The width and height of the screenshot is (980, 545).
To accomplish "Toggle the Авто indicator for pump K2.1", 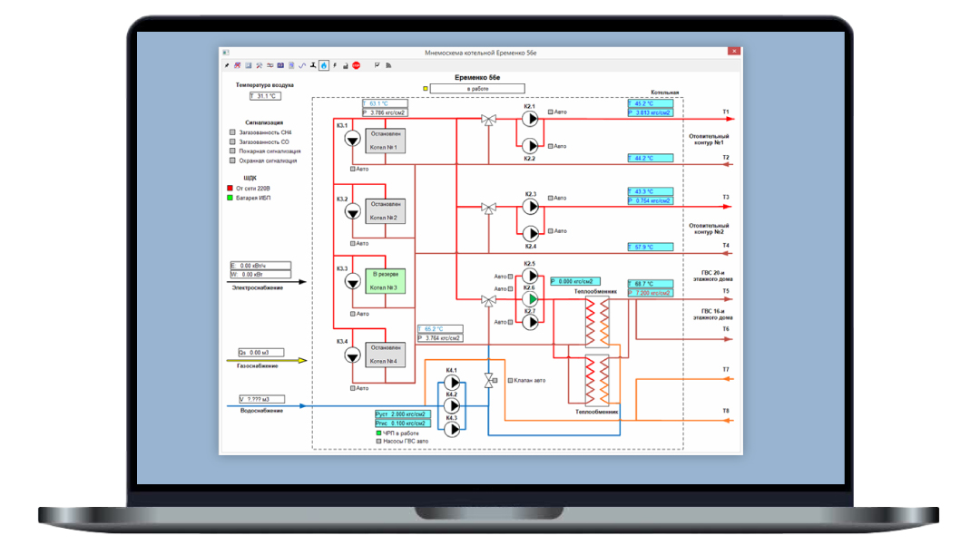I will (x=550, y=112).
